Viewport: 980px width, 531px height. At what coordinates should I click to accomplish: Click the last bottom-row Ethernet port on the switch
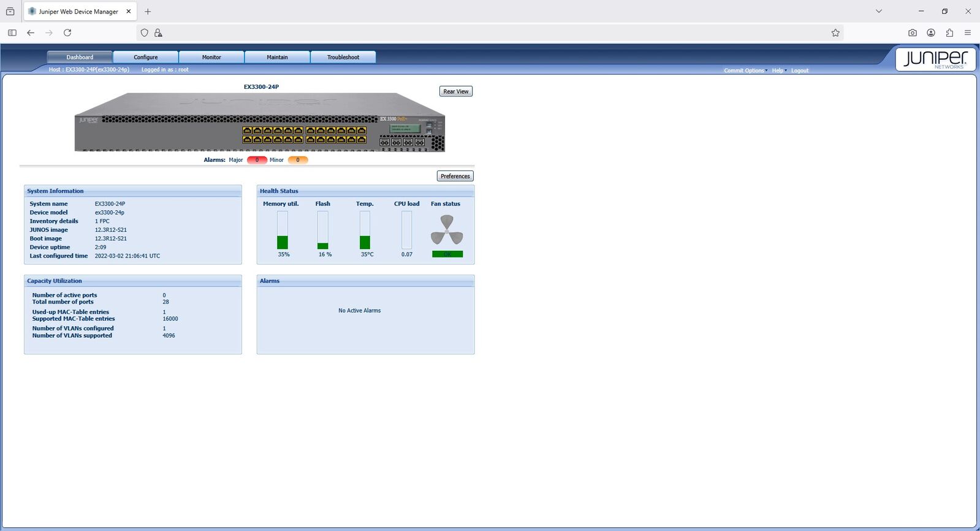point(362,139)
